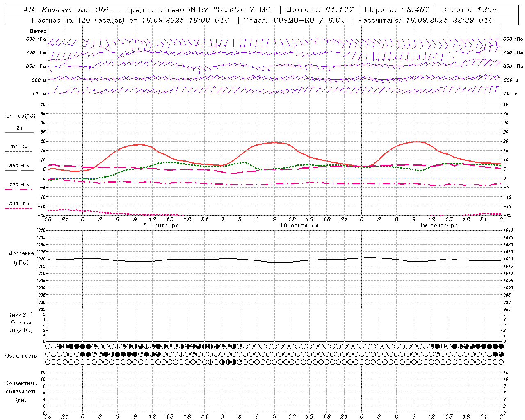Click the '700 гПа' temperature legend label
The width and height of the screenshot is (525, 420).
point(19,185)
